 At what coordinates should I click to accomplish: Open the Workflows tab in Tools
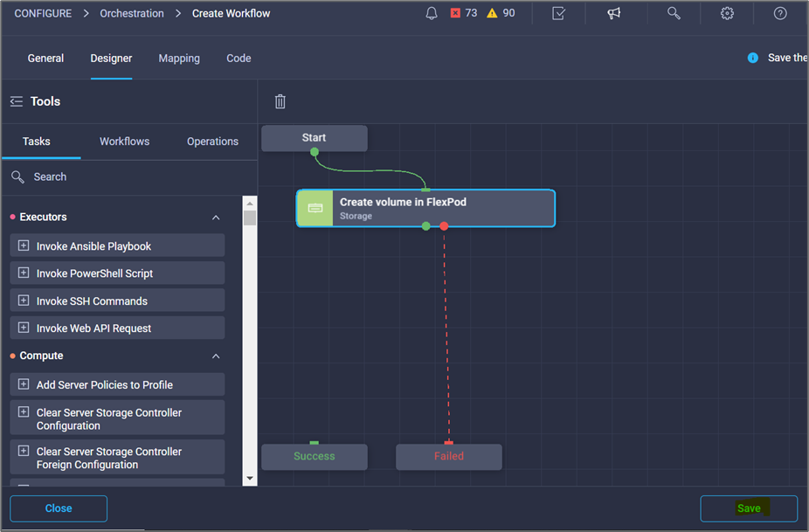click(x=124, y=142)
